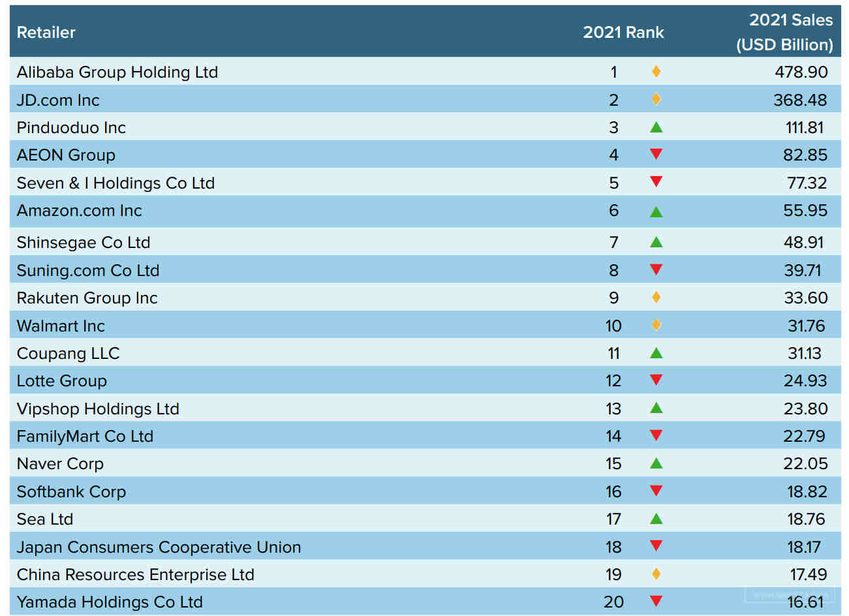Click the red down arrow for AEON Group
The width and height of the screenshot is (849, 616).
(x=656, y=154)
